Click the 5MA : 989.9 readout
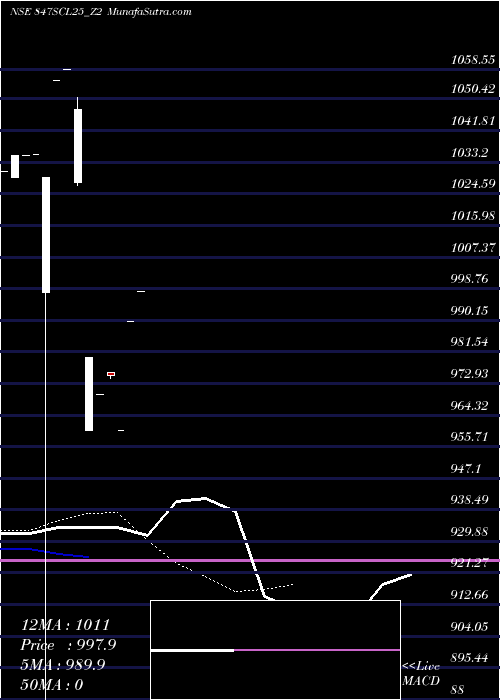 (63, 665)
